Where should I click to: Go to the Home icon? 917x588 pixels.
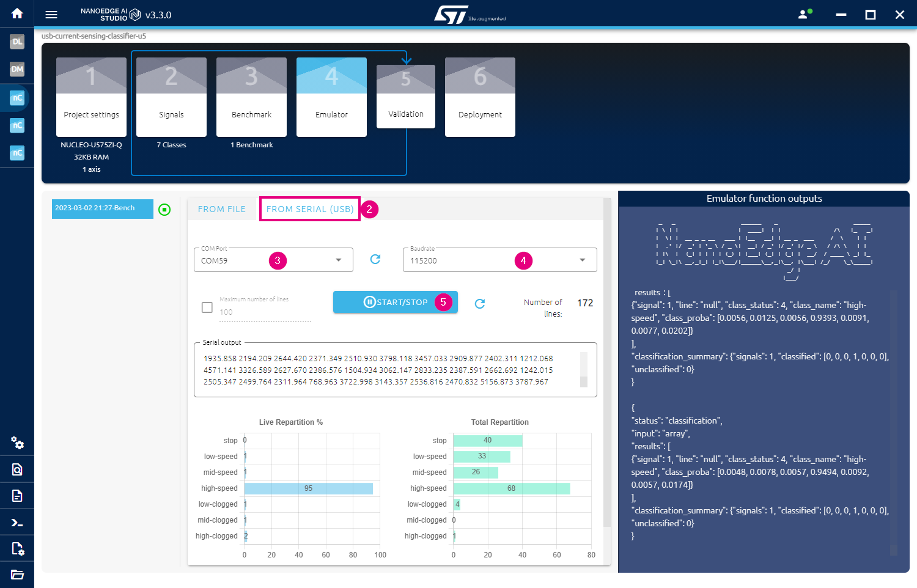17,13
